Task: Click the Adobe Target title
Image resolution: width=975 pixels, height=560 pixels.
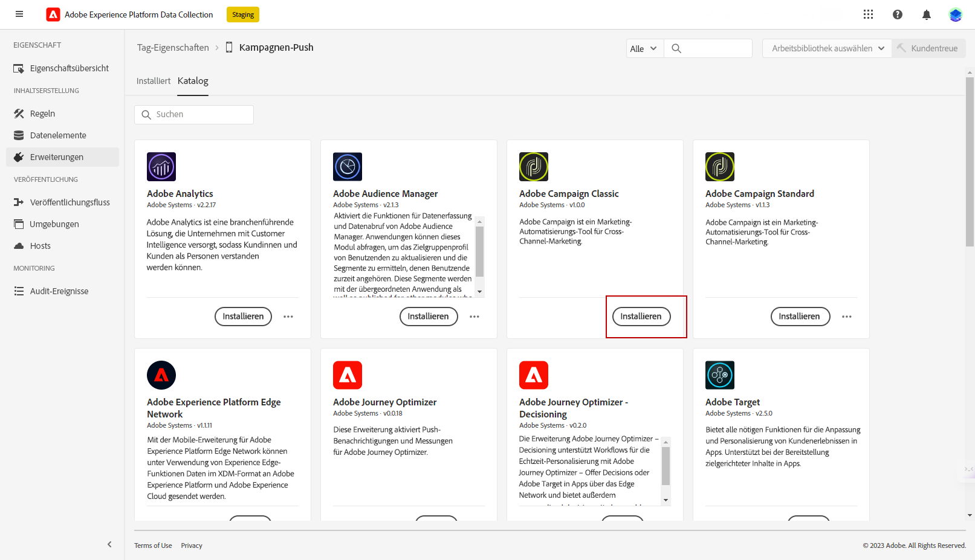Action: coord(733,402)
